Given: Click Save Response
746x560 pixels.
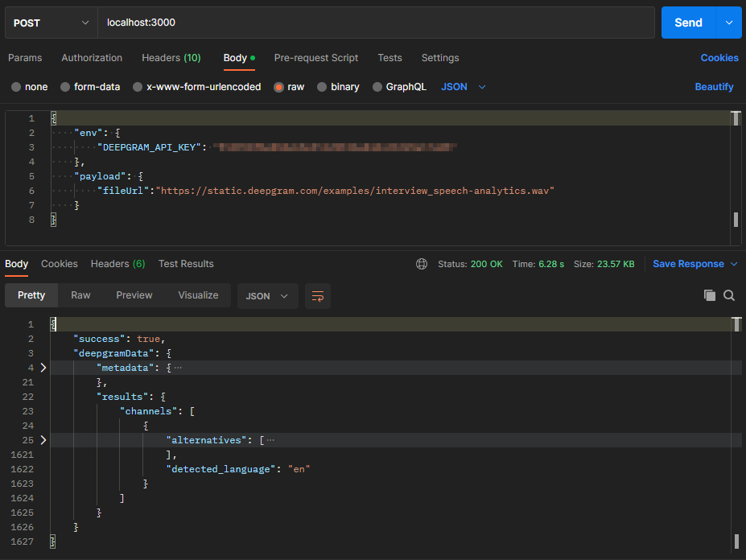Looking at the screenshot, I should pyautogui.click(x=688, y=264).
